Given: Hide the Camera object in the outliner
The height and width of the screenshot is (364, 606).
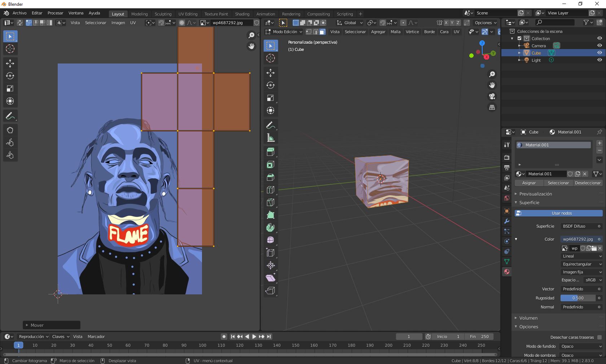Looking at the screenshot, I should click(x=600, y=46).
